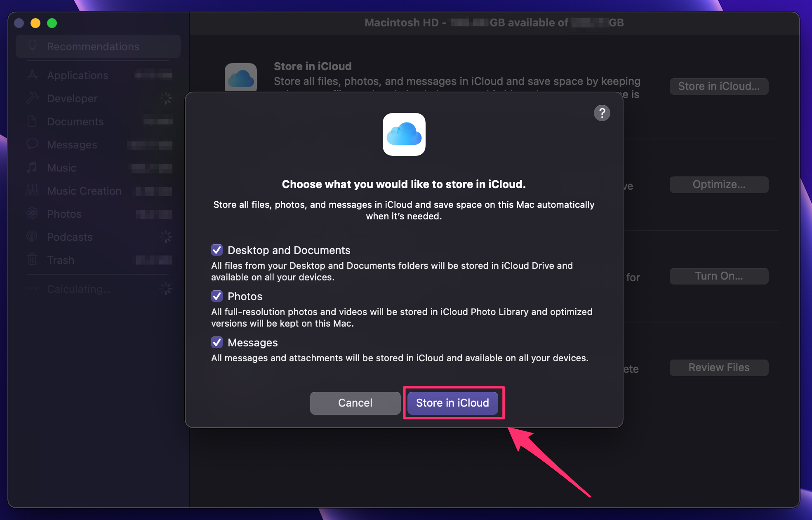This screenshot has width=812, height=520.
Task: Click the Music note icon in sidebar
Action: pyautogui.click(x=32, y=167)
